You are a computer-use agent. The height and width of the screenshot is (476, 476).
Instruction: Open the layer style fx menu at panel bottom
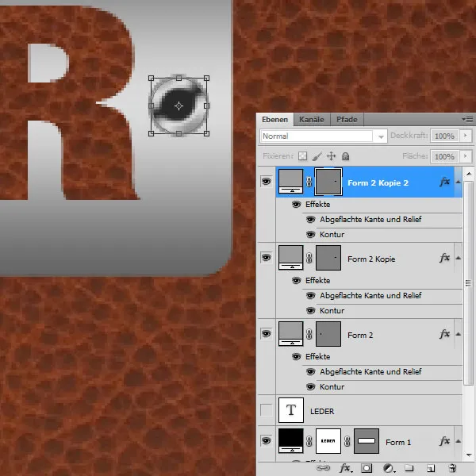pos(345,469)
